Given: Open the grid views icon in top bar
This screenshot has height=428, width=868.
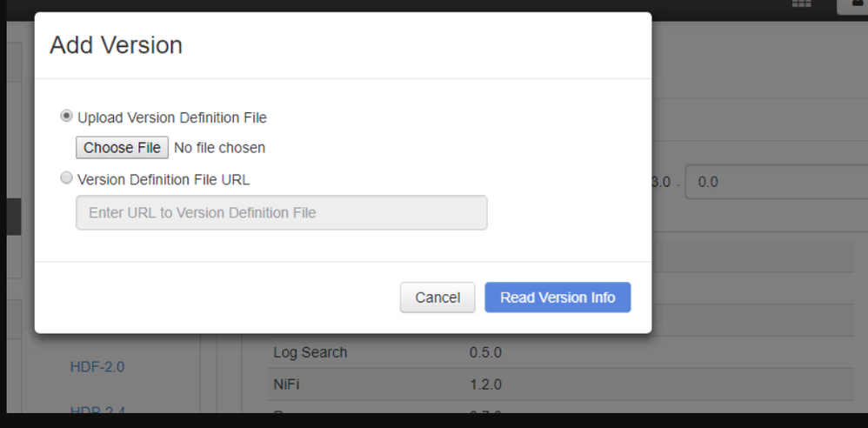Looking at the screenshot, I should click(x=801, y=3).
